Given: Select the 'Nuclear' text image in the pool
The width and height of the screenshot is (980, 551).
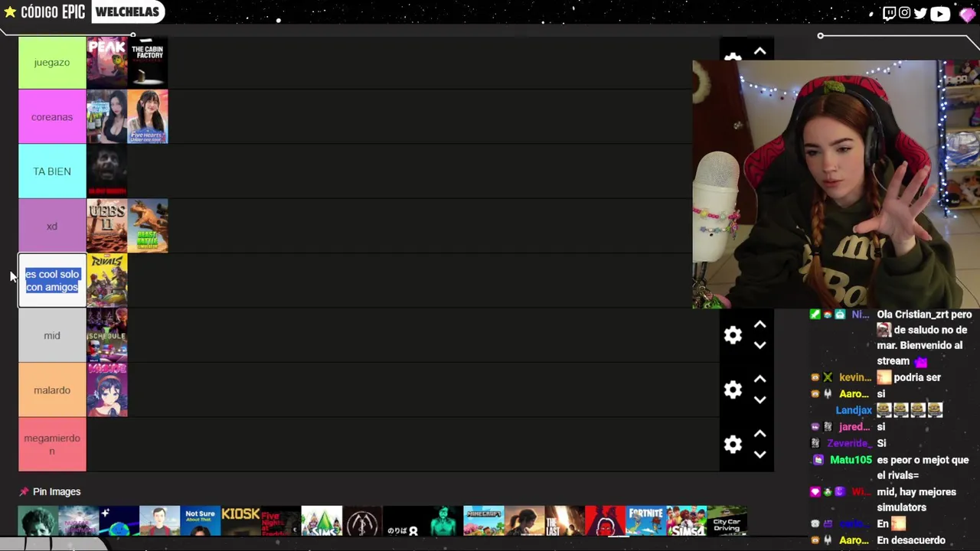Looking at the screenshot, I should point(79,520).
